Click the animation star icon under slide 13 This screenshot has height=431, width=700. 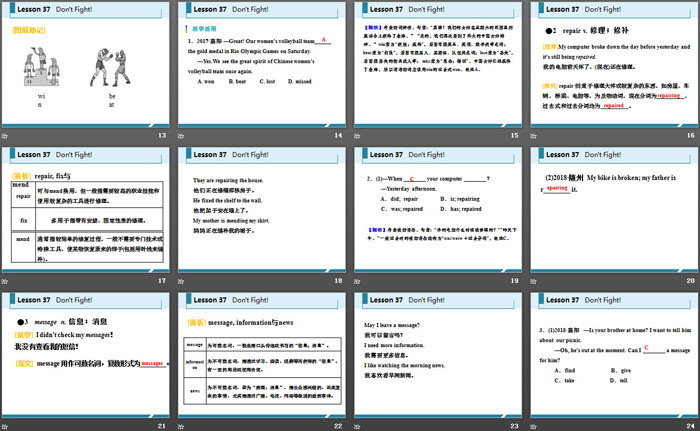(x=4, y=136)
